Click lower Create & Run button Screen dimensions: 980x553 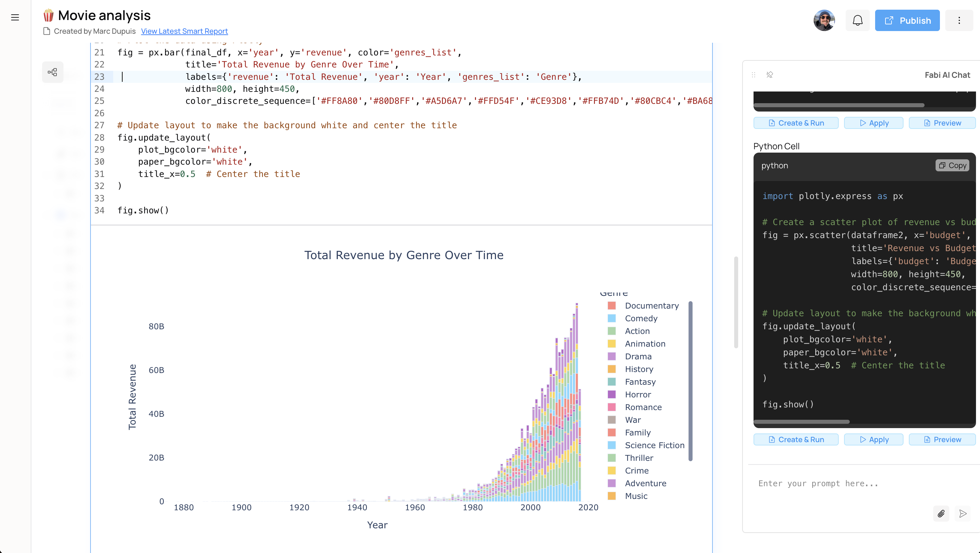796,440
